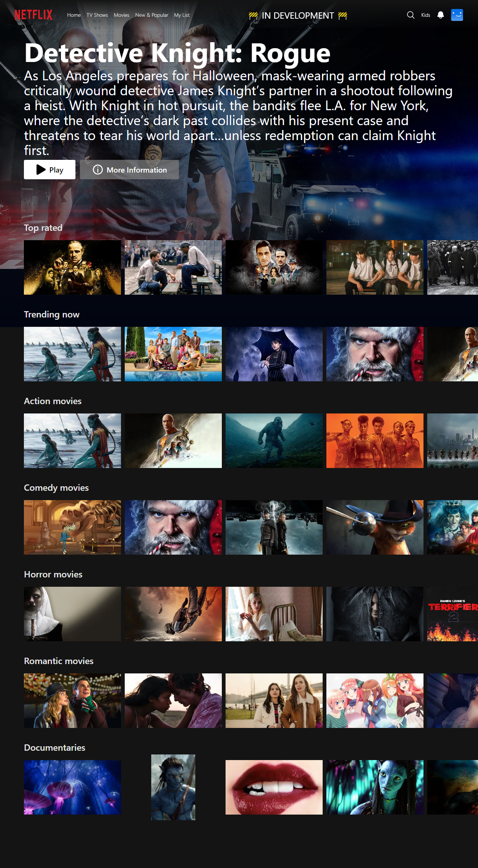Select the third Top rated movie thumbnail
Screen dimensions: 478x868
[x=274, y=267]
